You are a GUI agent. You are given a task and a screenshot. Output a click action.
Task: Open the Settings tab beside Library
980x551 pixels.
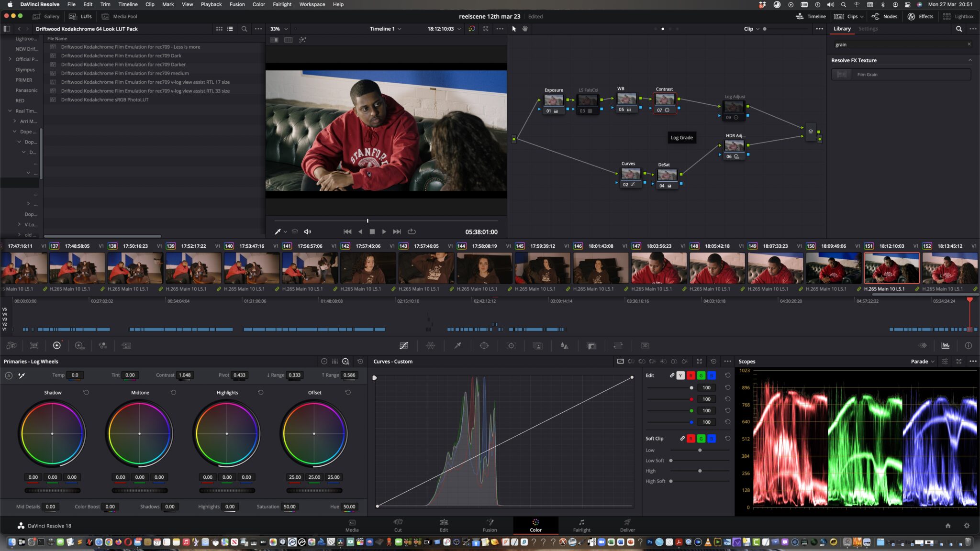[869, 28]
